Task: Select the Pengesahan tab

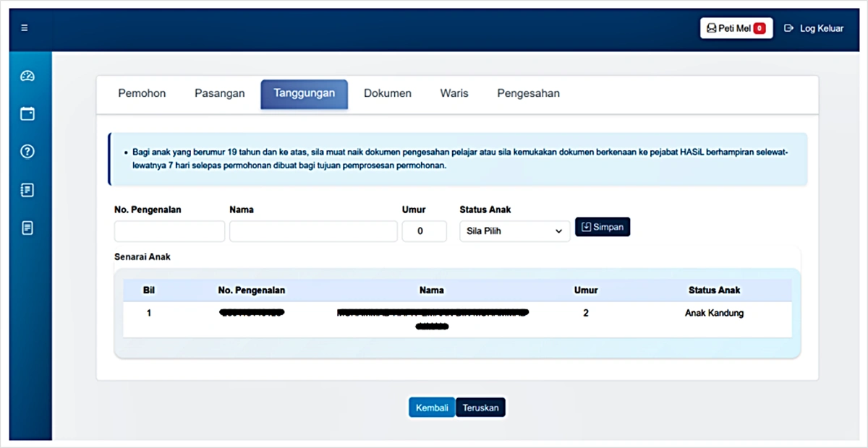Action: click(528, 93)
